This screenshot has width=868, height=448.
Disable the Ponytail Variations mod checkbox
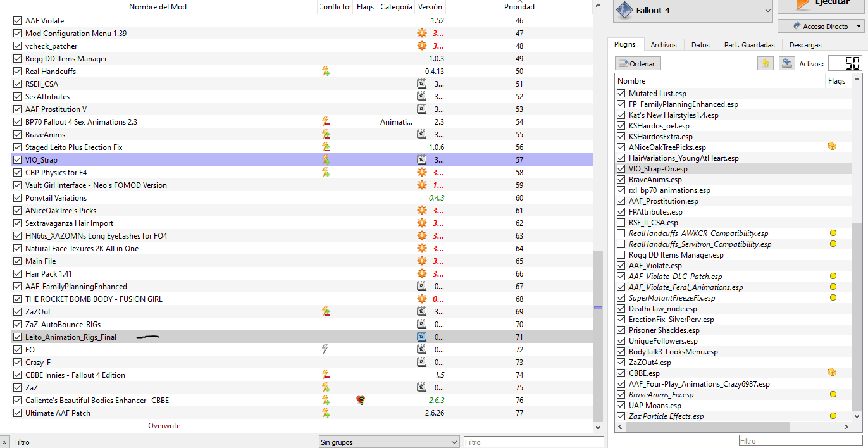[x=17, y=198]
